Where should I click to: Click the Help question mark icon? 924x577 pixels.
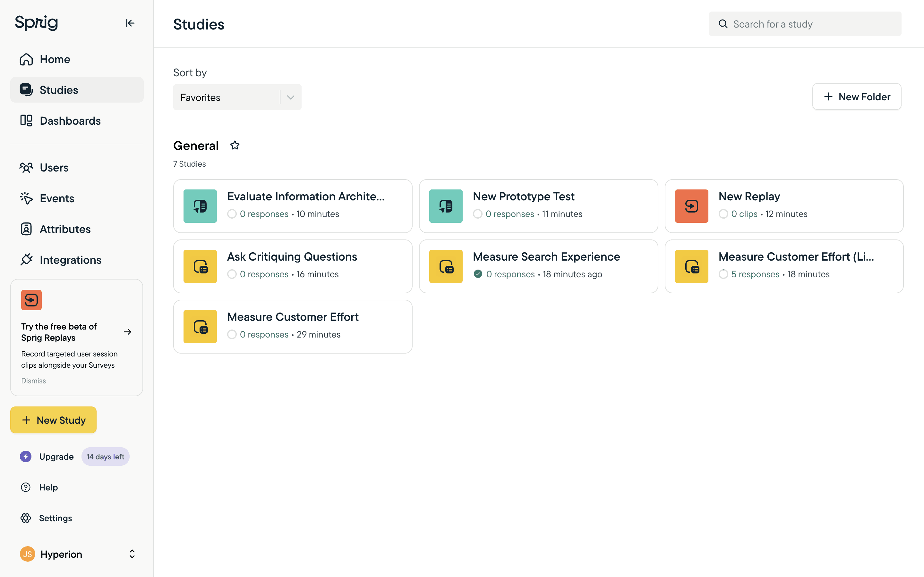click(26, 487)
